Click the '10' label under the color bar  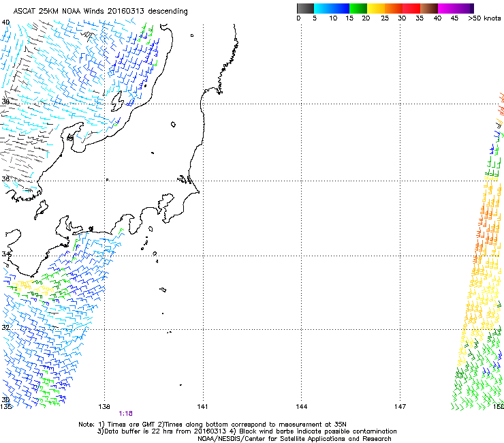point(333,18)
